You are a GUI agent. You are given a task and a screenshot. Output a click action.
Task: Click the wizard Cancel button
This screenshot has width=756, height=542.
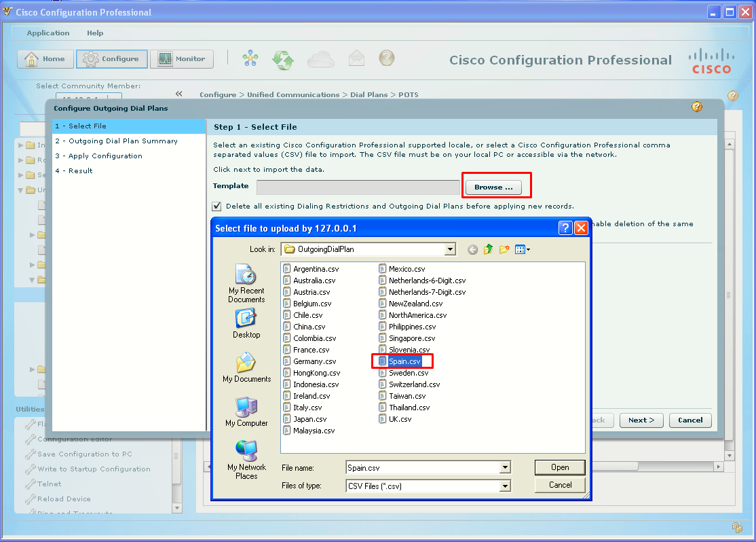point(690,420)
